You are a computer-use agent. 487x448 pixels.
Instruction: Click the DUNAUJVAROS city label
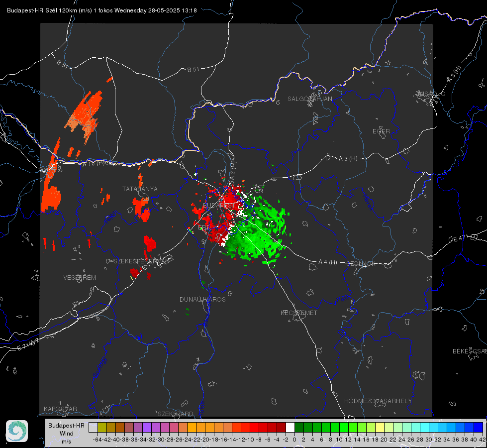pos(202,299)
